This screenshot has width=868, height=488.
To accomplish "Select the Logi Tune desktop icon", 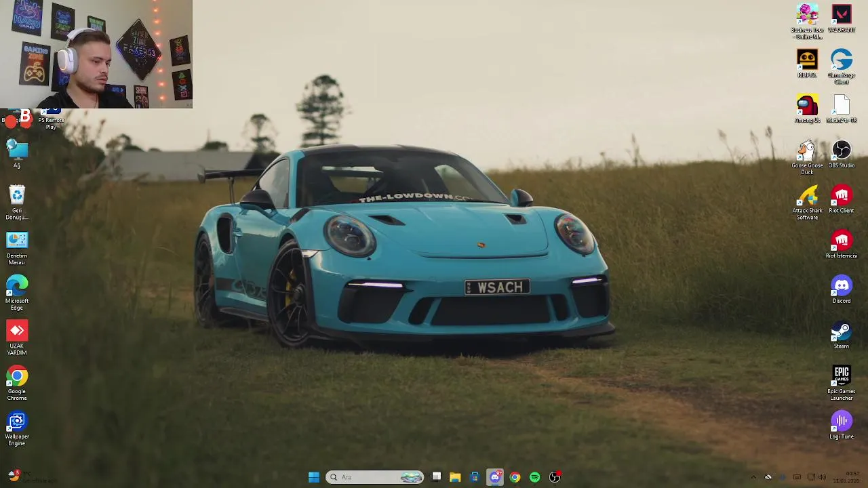I will [841, 425].
